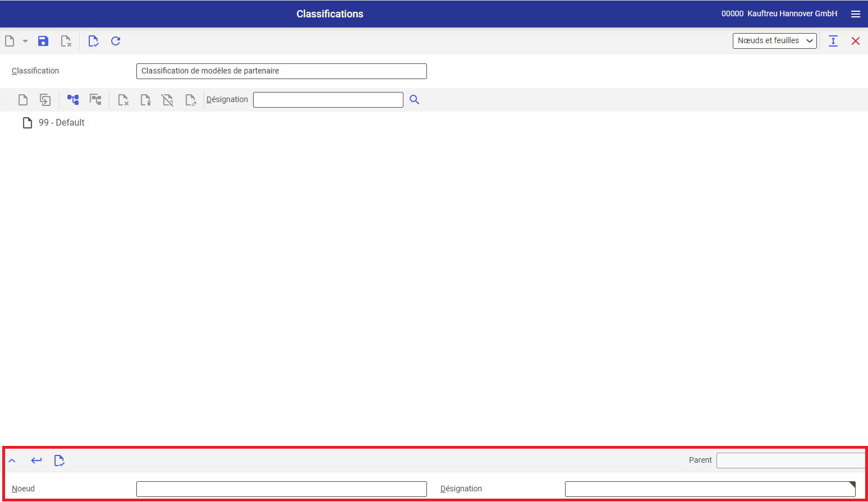This screenshot has width=868, height=502.
Task: Click the validate document icon in top toolbar
Action: click(93, 41)
